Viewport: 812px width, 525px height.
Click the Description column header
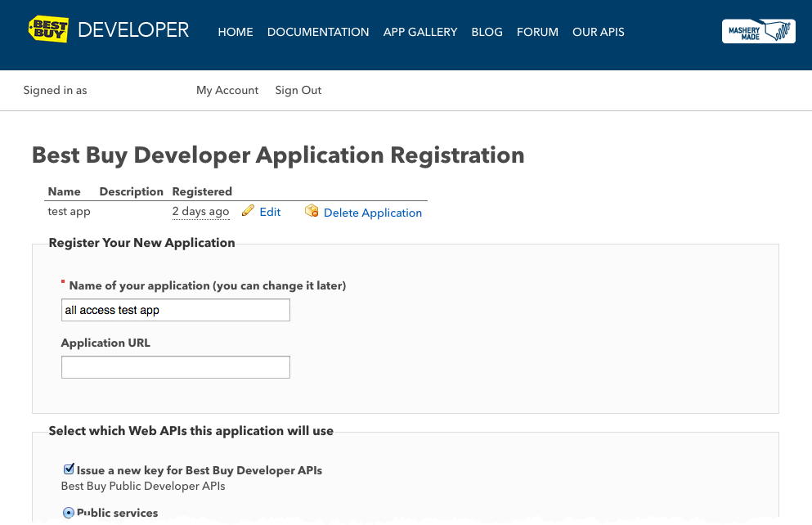[131, 191]
